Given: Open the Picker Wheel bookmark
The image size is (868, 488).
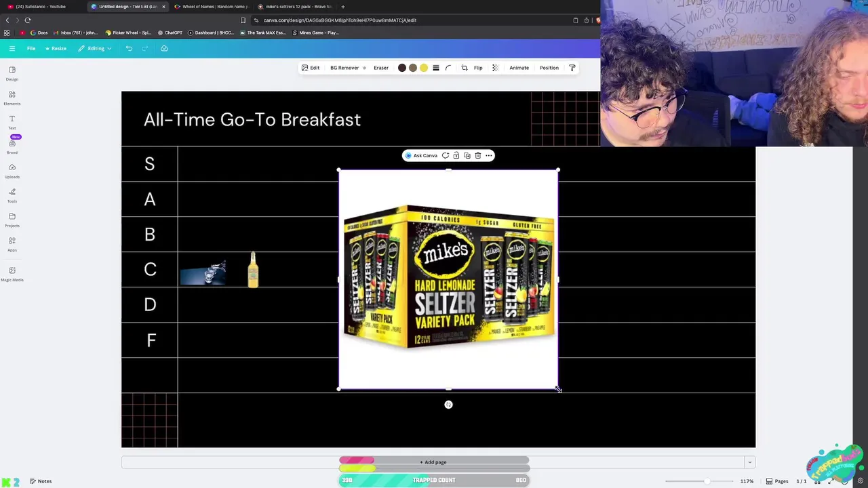Looking at the screenshot, I should point(130,33).
